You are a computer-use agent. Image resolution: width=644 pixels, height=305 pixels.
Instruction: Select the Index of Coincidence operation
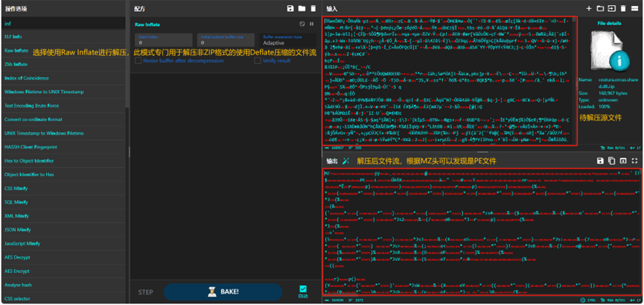pos(63,78)
